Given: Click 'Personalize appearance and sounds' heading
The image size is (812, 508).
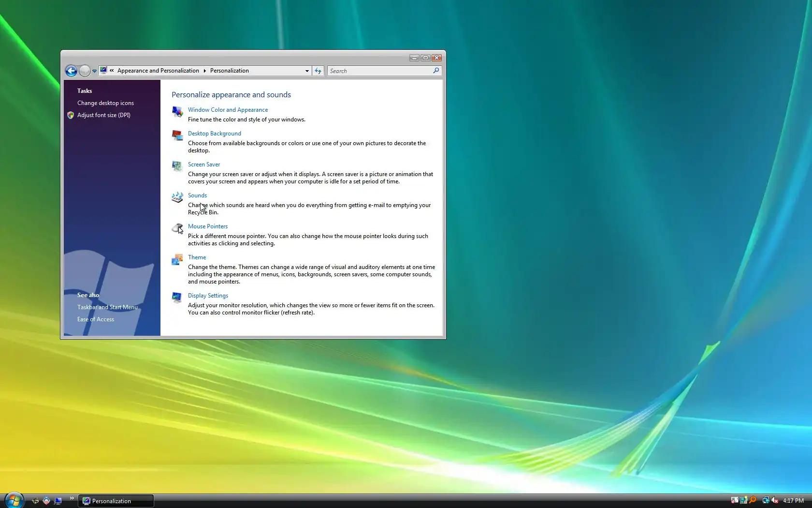Looking at the screenshot, I should (x=231, y=95).
